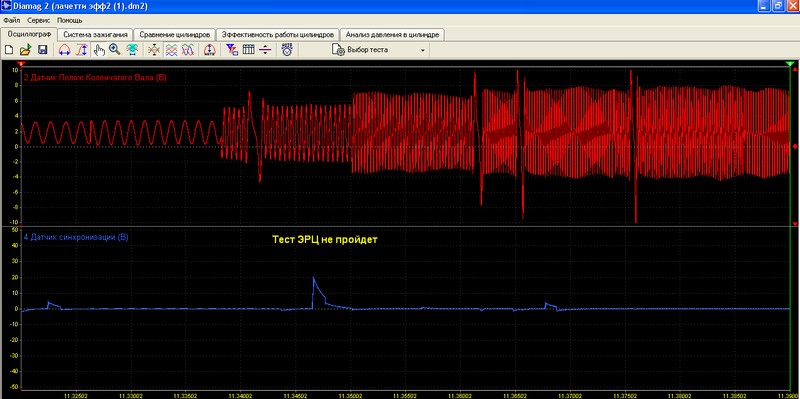Click the red auto-scale icon

click(x=209, y=50)
